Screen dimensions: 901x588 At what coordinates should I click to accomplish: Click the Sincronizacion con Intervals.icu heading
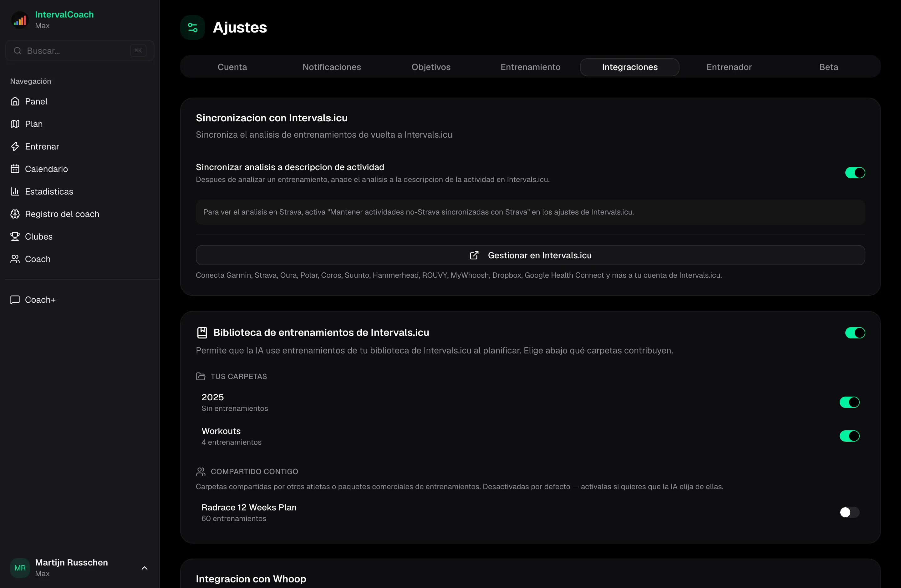coord(272,118)
